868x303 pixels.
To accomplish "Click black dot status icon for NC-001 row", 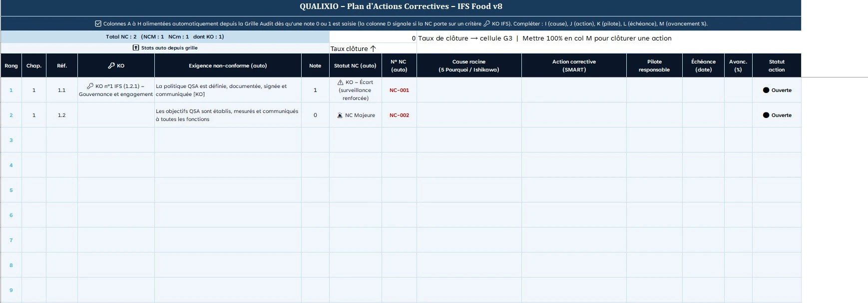I will tap(766, 90).
